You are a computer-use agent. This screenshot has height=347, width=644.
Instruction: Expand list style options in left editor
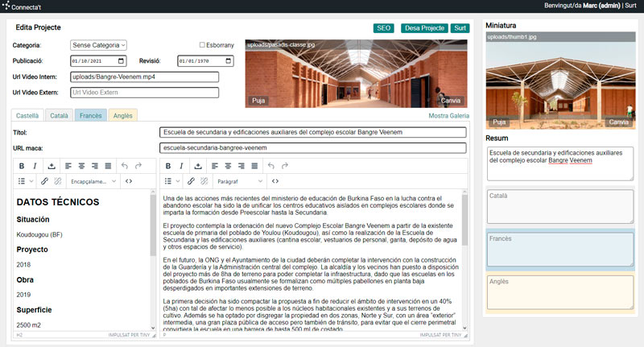click(x=31, y=181)
